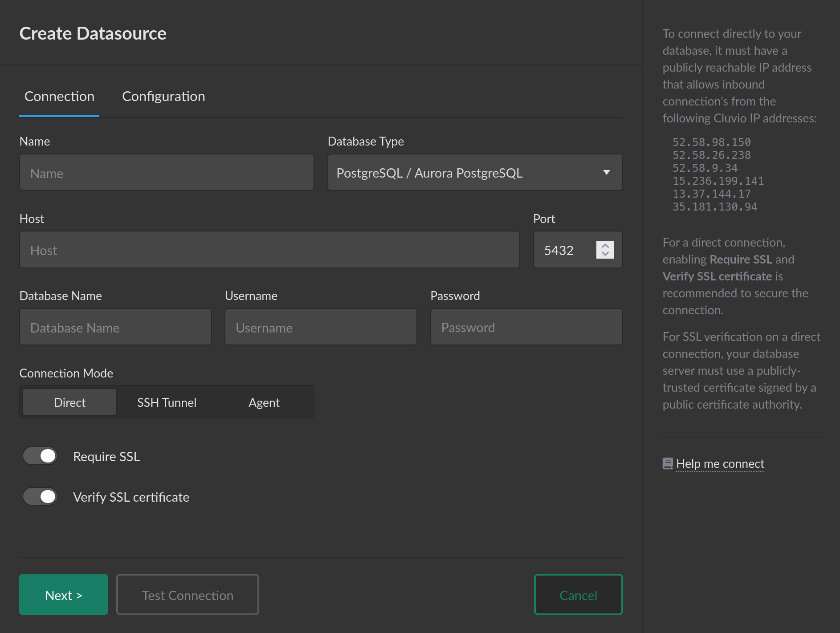Click the Connection Mode label
Screen dimensions: 840x633
point(66,373)
